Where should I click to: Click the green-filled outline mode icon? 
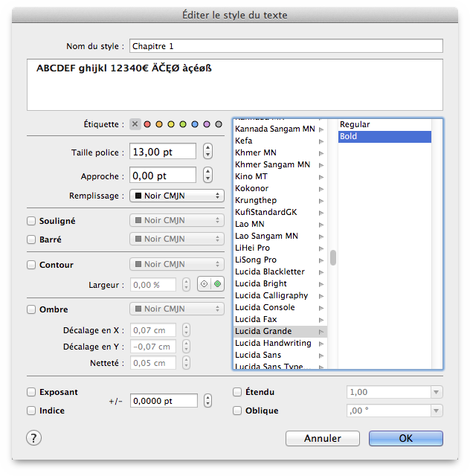coord(217,284)
